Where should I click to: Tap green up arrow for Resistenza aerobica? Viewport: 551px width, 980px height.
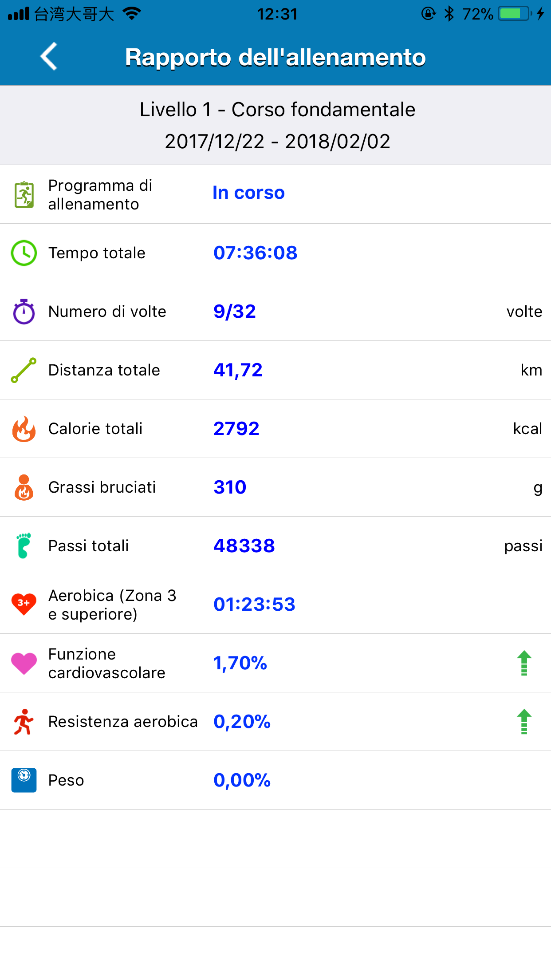524,722
